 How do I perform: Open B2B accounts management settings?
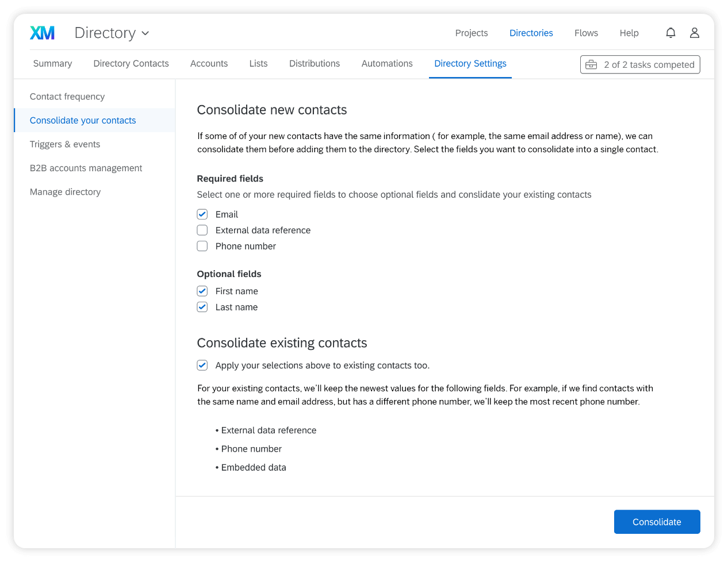point(86,168)
